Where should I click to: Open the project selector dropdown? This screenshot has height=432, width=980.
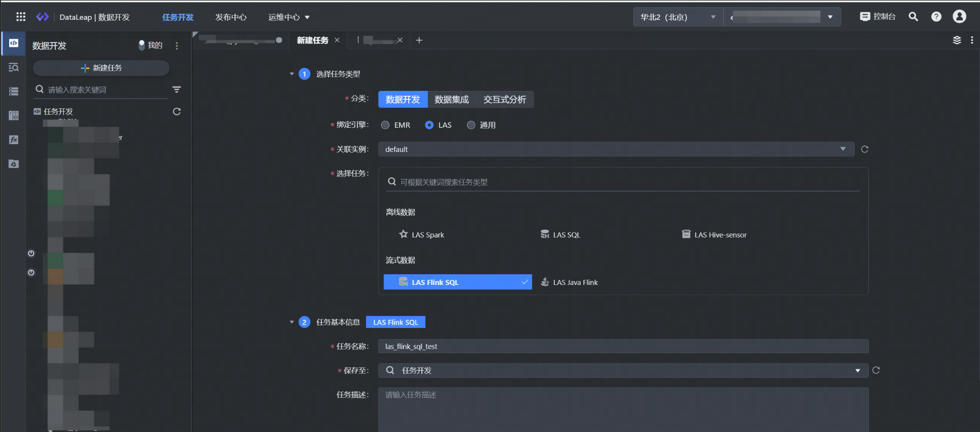(x=782, y=17)
